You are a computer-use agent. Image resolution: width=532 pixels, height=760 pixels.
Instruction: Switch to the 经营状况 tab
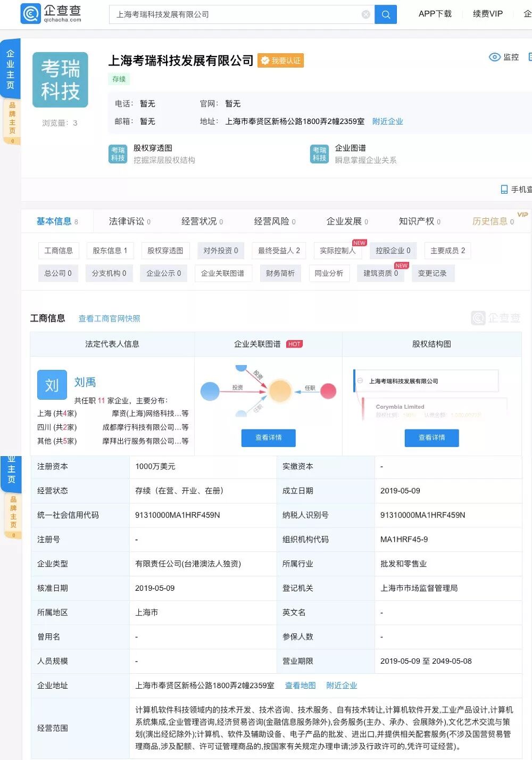click(202, 221)
